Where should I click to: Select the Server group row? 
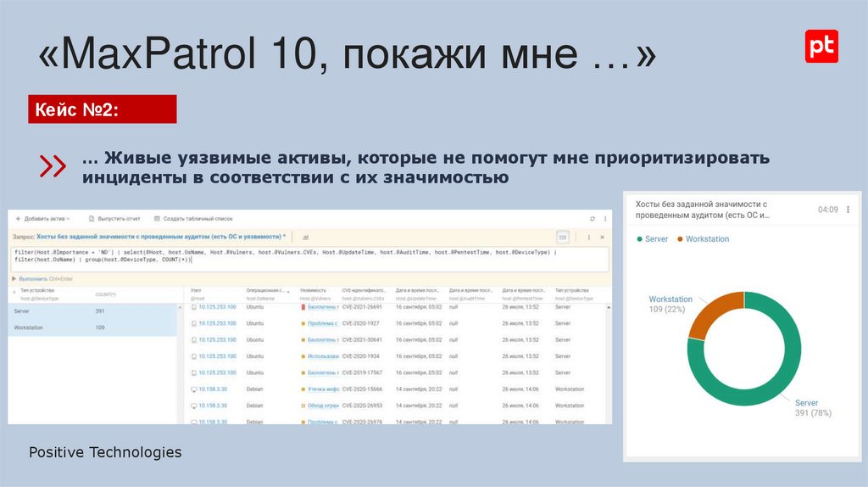click(92, 311)
